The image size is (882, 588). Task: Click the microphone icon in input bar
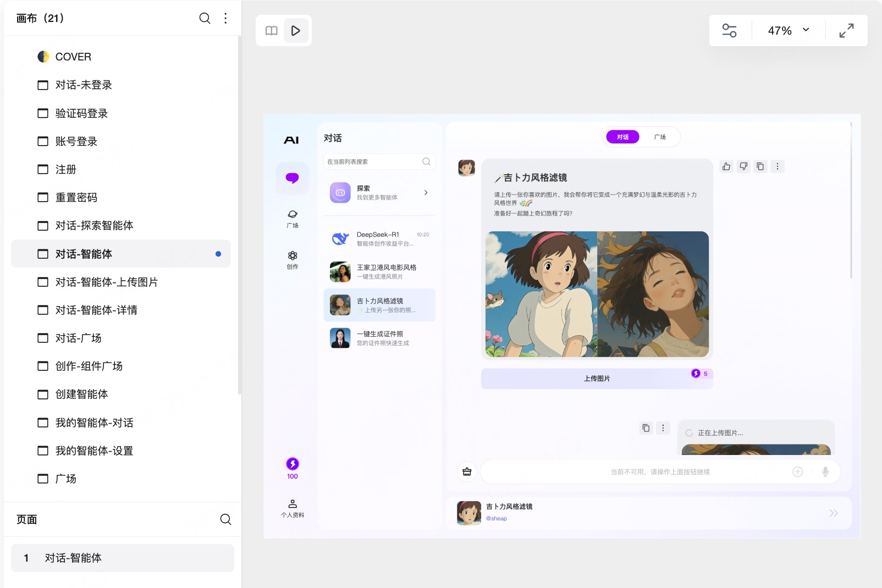pos(825,471)
